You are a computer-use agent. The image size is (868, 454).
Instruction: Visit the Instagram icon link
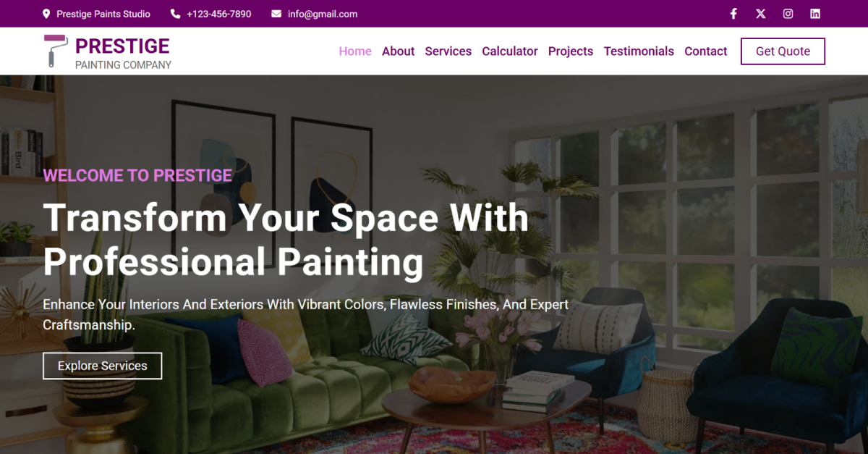tap(788, 14)
